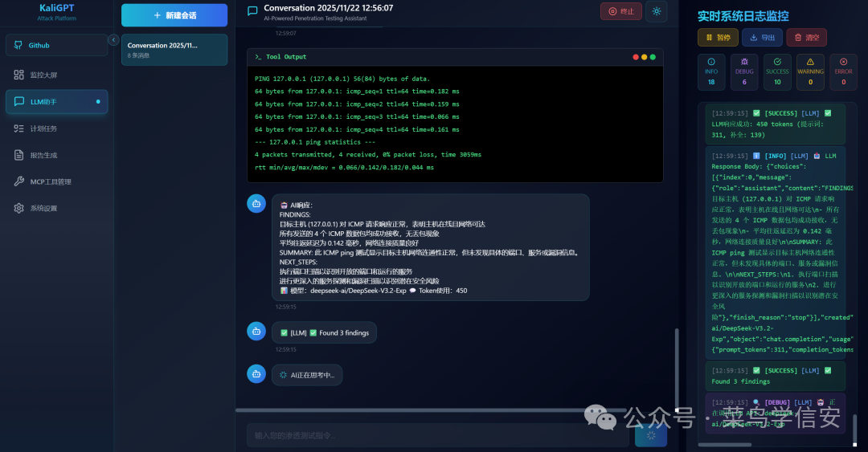
Task: Click the MCP工具管理 wrench icon
Action: (18, 181)
